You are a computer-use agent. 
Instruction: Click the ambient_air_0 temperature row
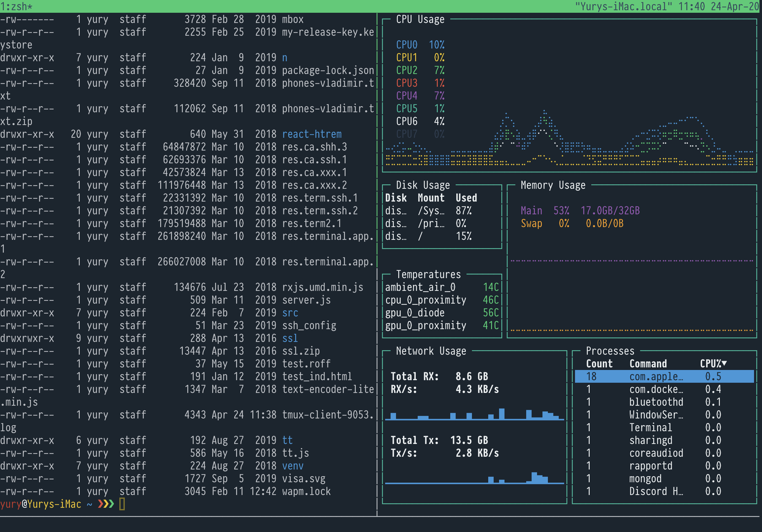click(442, 287)
